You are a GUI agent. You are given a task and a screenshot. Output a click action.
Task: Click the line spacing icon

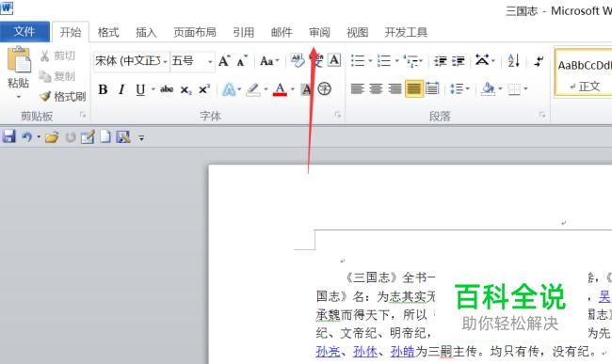click(x=457, y=89)
